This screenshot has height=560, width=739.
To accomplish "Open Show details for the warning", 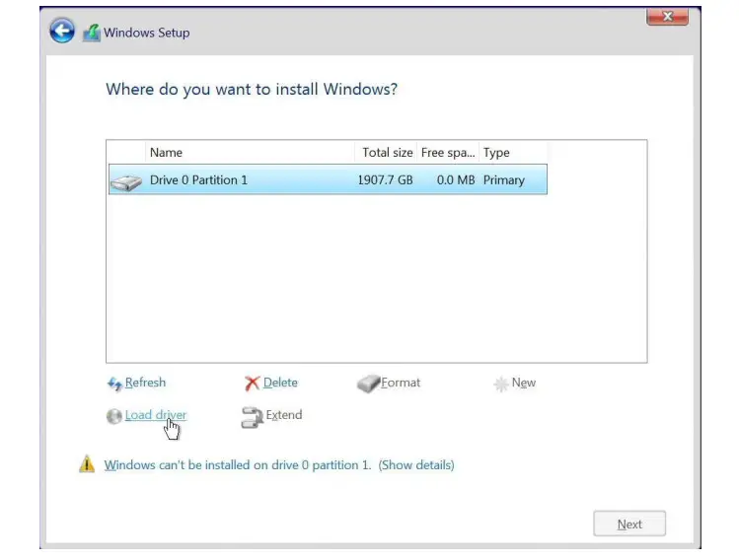I will pyautogui.click(x=416, y=465).
